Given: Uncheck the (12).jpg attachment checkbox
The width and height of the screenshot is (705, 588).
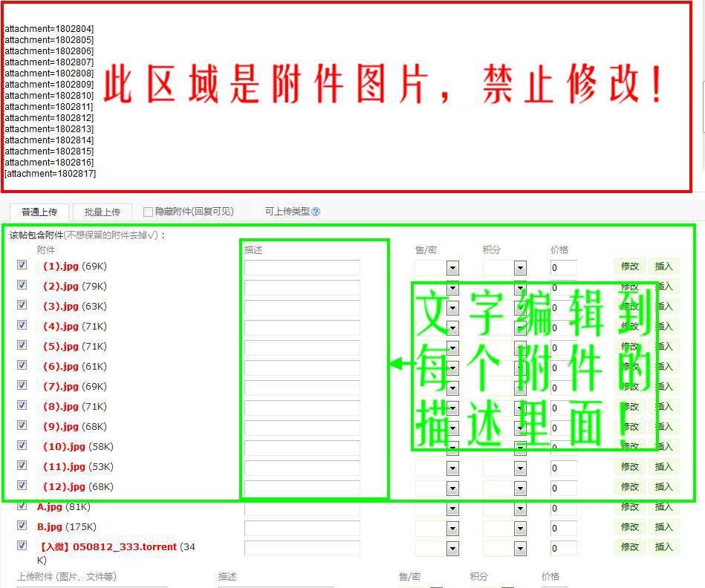Looking at the screenshot, I should pos(22,485).
